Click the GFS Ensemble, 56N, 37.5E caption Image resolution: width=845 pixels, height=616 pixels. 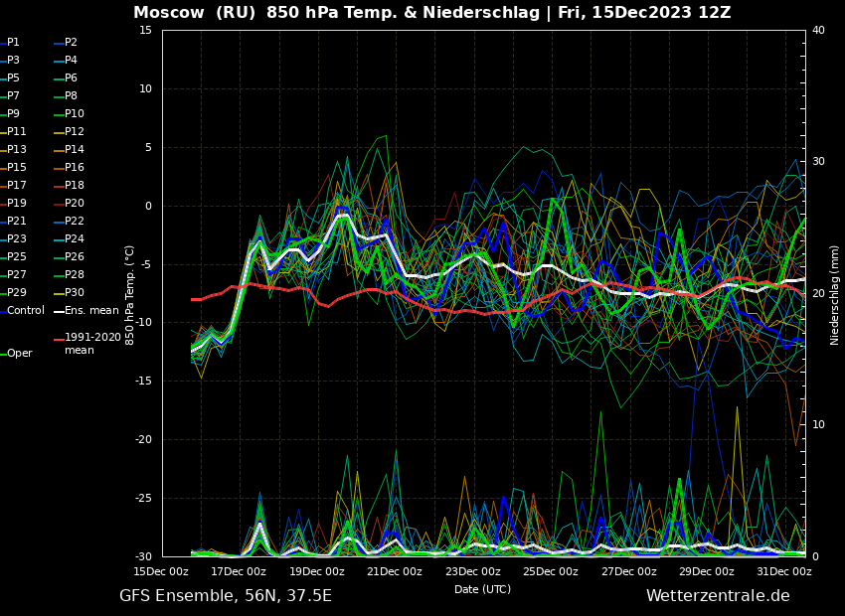pyautogui.click(x=226, y=596)
